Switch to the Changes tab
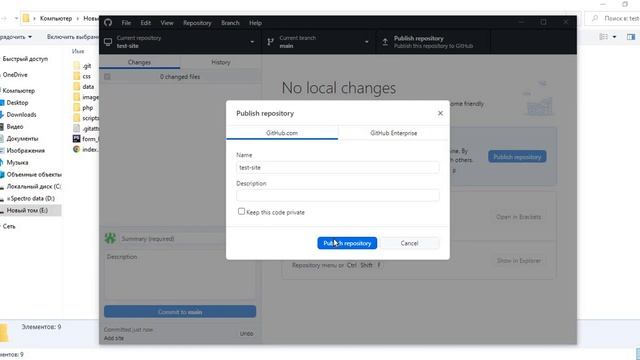 139,62
